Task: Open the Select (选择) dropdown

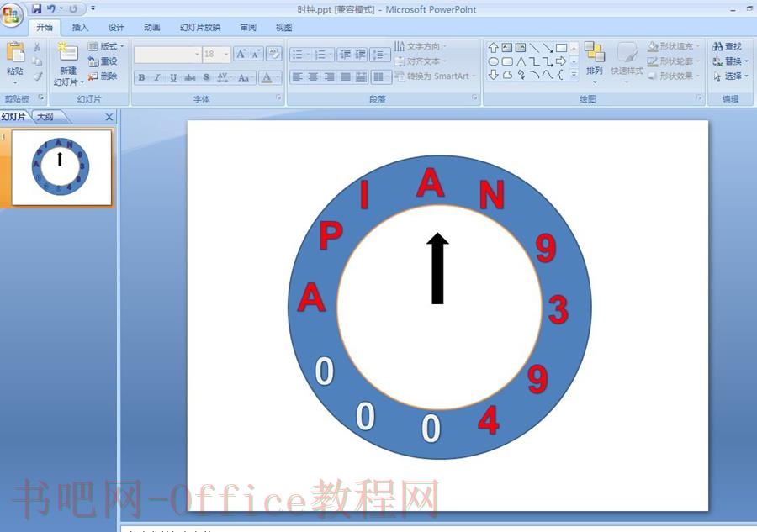Action: [730, 76]
